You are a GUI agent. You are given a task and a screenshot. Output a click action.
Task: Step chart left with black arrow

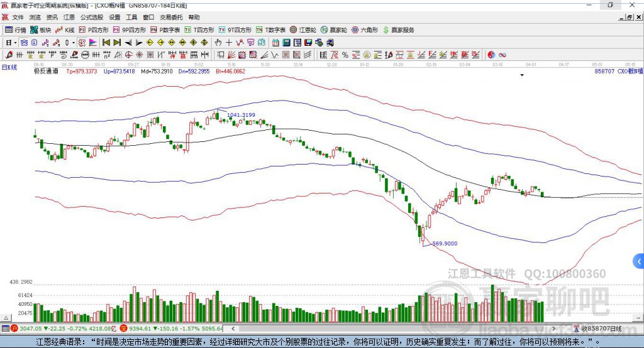click(128, 43)
